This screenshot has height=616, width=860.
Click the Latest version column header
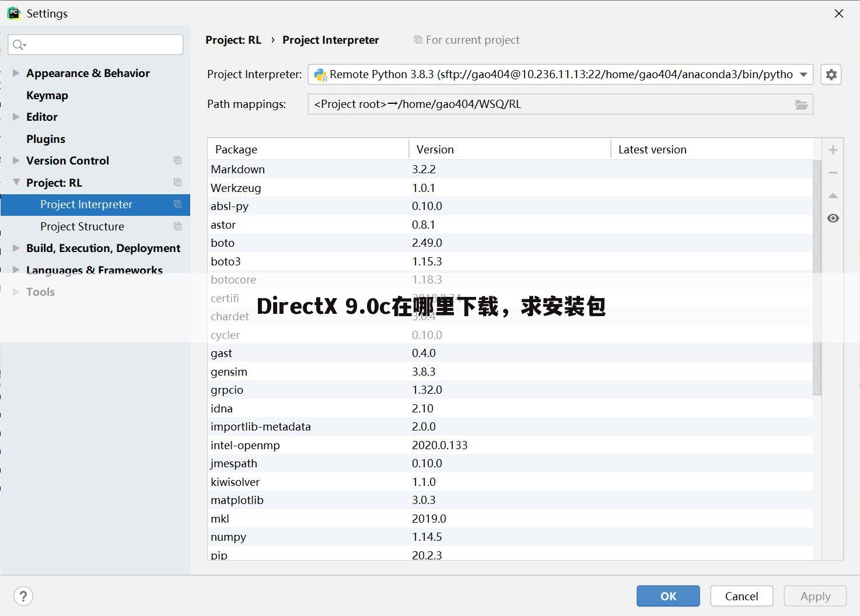[x=712, y=149]
